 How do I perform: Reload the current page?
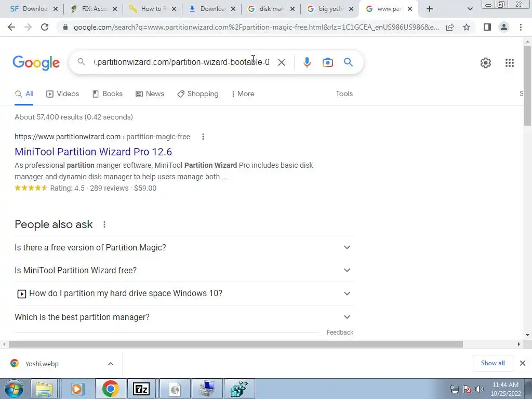coord(45,27)
